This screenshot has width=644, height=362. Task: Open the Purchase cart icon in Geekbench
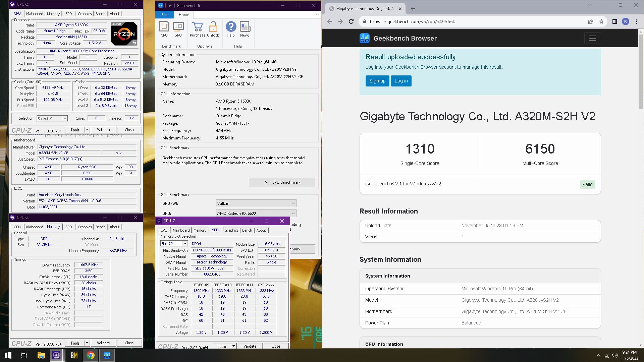tap(197, 29)
